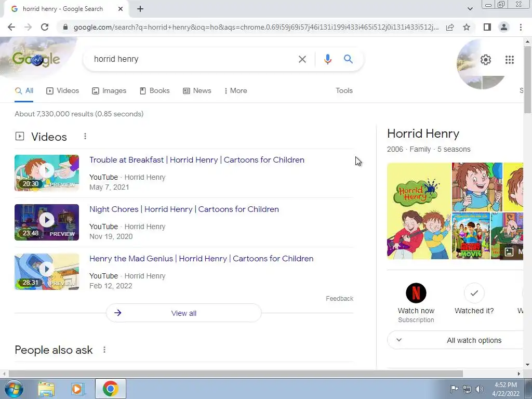Open network icon in system tray

click(x=467, y=389)
